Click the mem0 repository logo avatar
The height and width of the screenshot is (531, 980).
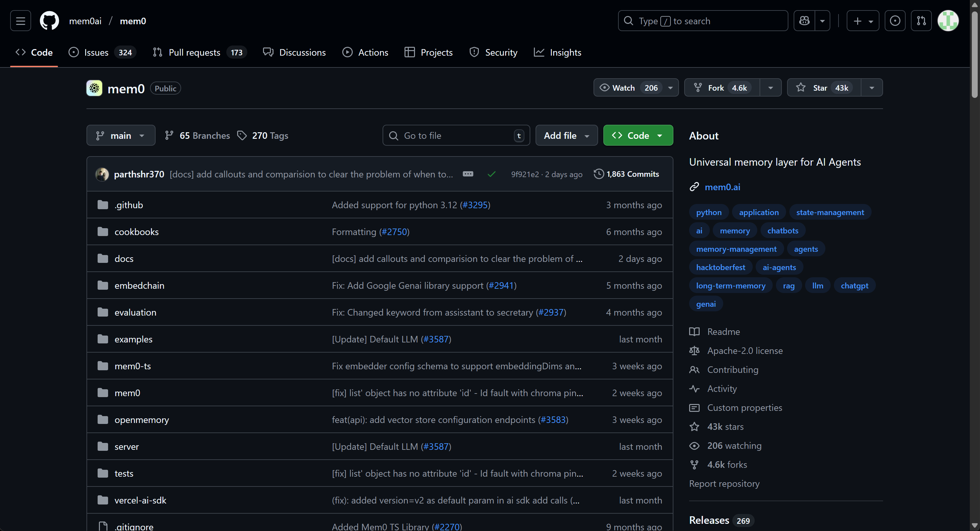coord(94,88)
